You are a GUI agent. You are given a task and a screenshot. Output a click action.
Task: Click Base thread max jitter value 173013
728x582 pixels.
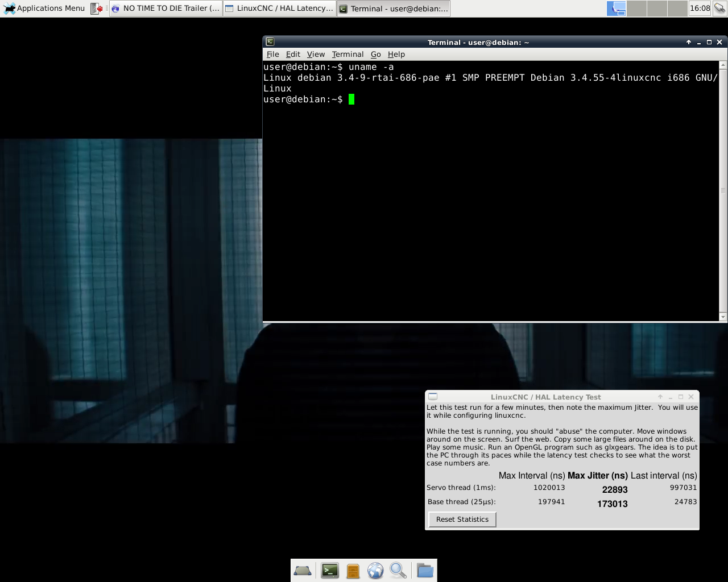tap(613, 504)
